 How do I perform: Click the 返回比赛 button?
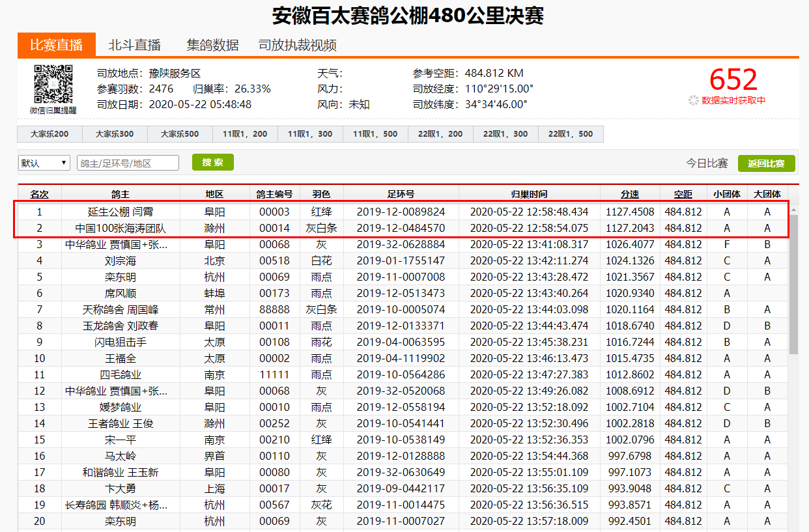[x=766, y=163]
